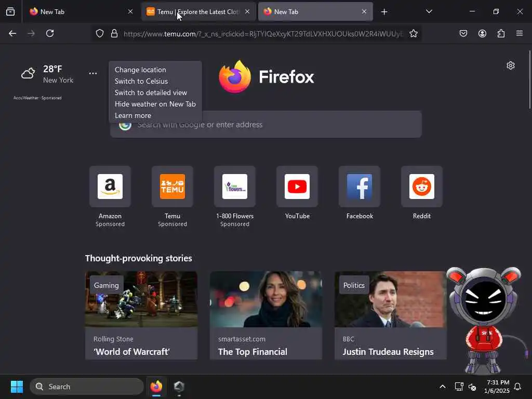
Task: Click the site security padlock icon
Action: 114,33
